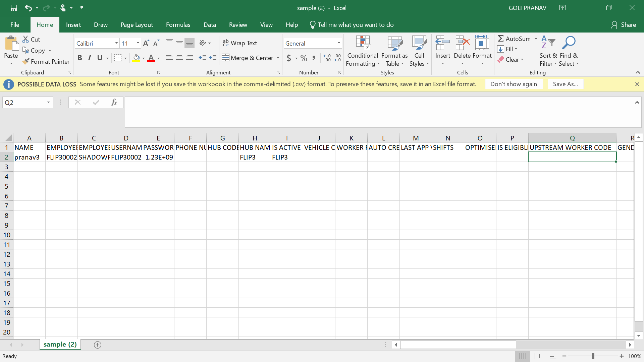The width and height of the screenshot is (644, 362).
Task: Click the Save icon in the title bar
Action: click(x=14, y=8)
